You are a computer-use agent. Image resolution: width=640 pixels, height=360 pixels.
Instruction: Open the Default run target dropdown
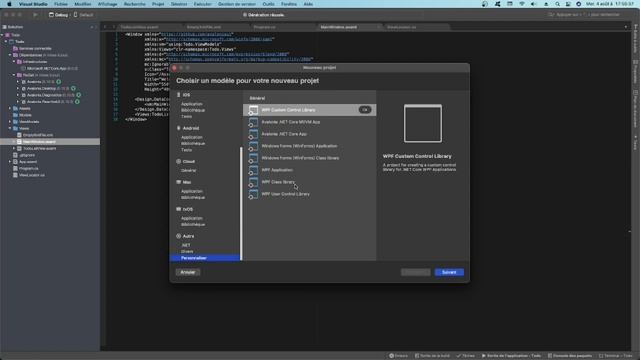(84, 15)
